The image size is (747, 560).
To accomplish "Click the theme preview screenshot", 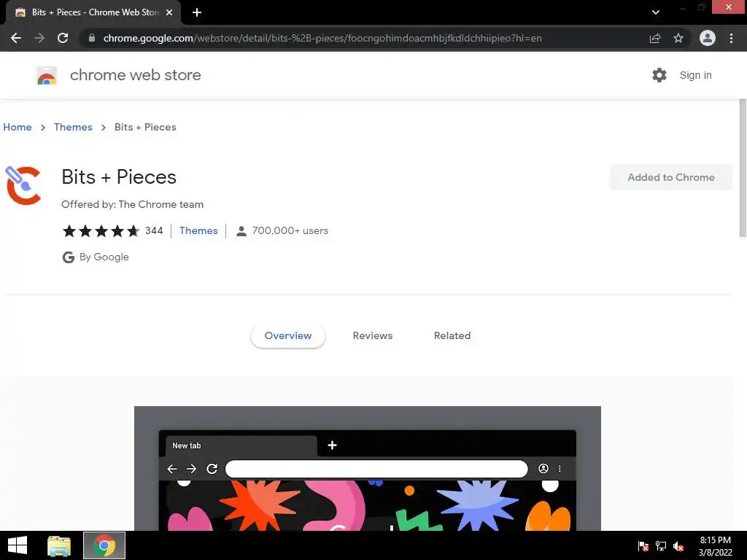I will click(x=368, y=469).
